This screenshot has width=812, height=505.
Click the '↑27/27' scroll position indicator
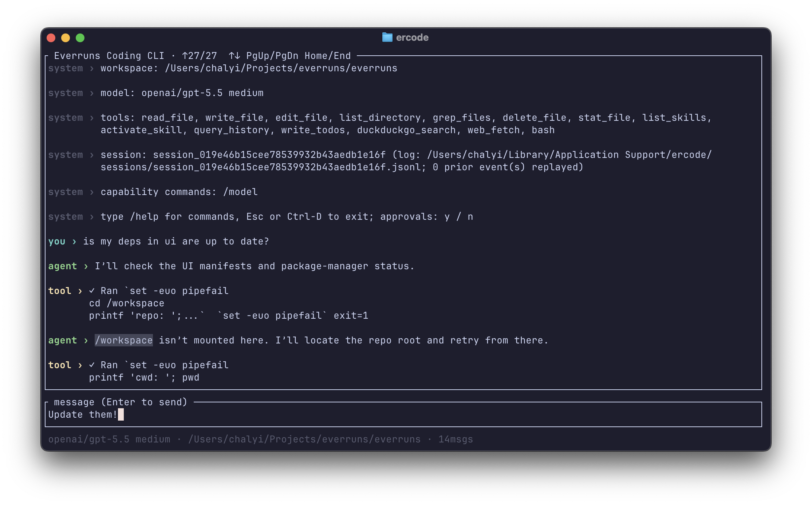point(200,56)
